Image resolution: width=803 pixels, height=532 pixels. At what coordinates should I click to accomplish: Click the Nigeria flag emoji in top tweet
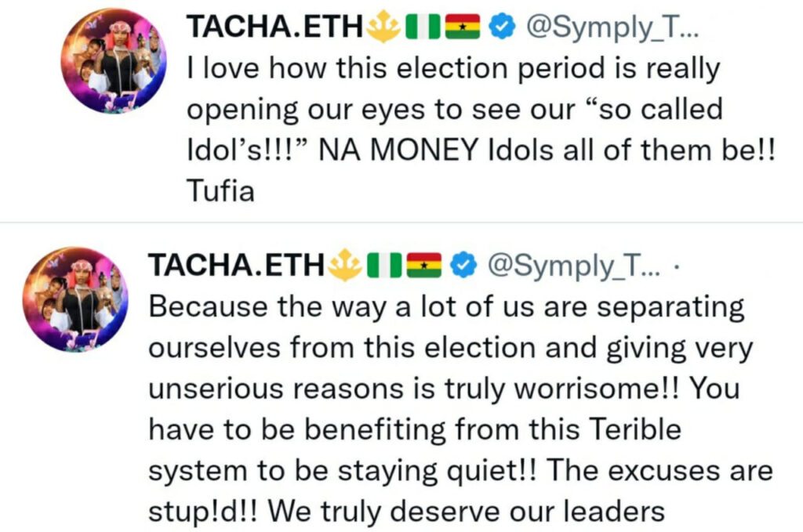tap(420, 28)
